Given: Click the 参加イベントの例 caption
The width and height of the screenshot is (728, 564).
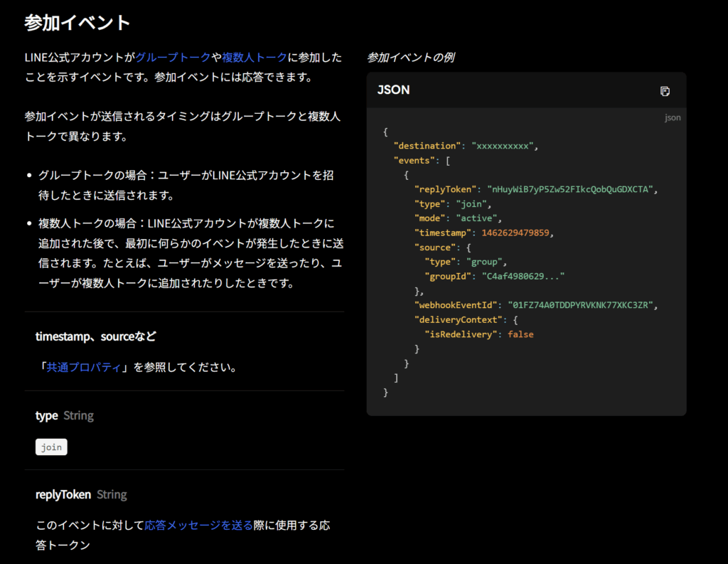Looking at the screenshot, I should coord(410,57).
